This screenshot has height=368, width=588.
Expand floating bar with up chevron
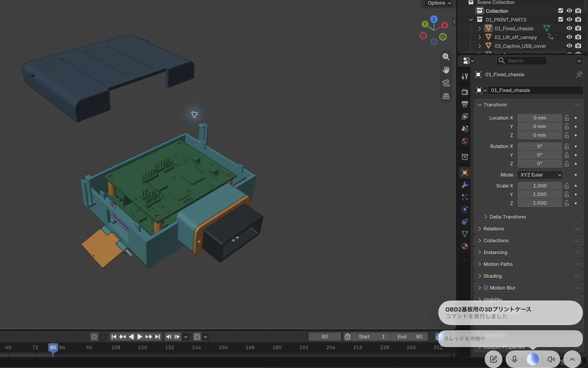click(x=572, y=359)
